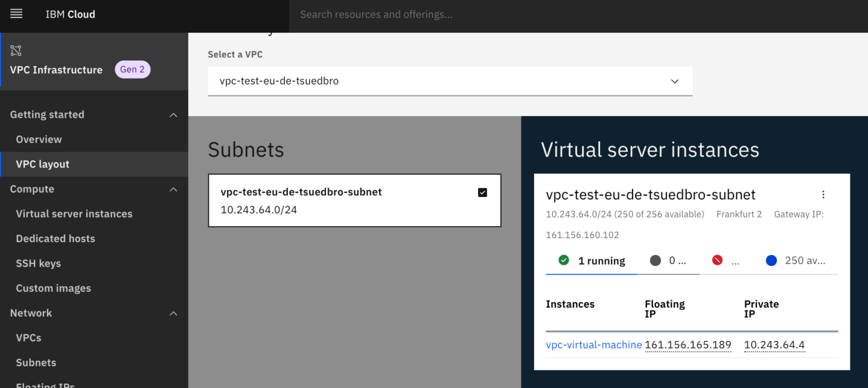Uncheck the vpc-test-eu-de-tsuedbro-subnet checkbox
Screen dimensions: 868x388
[482, 192]
